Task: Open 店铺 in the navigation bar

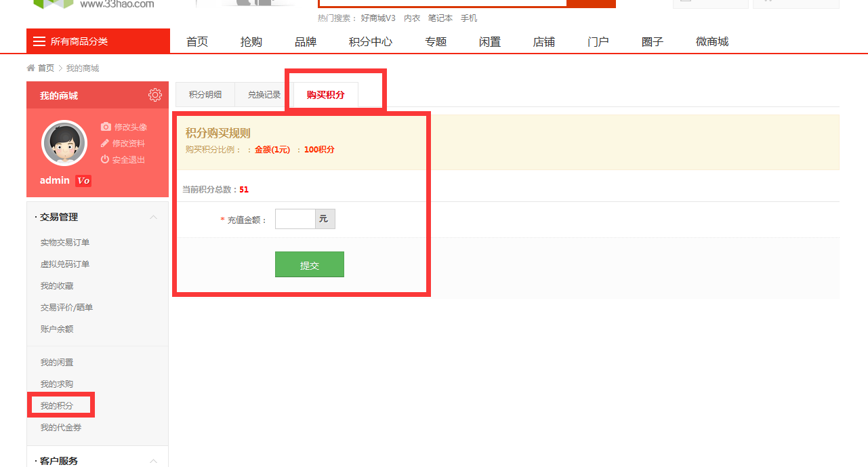Action: [x=544, y=41]
